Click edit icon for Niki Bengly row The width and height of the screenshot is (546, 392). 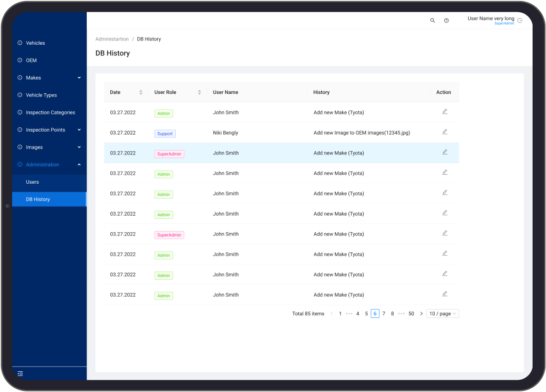[x=445, y=132]
